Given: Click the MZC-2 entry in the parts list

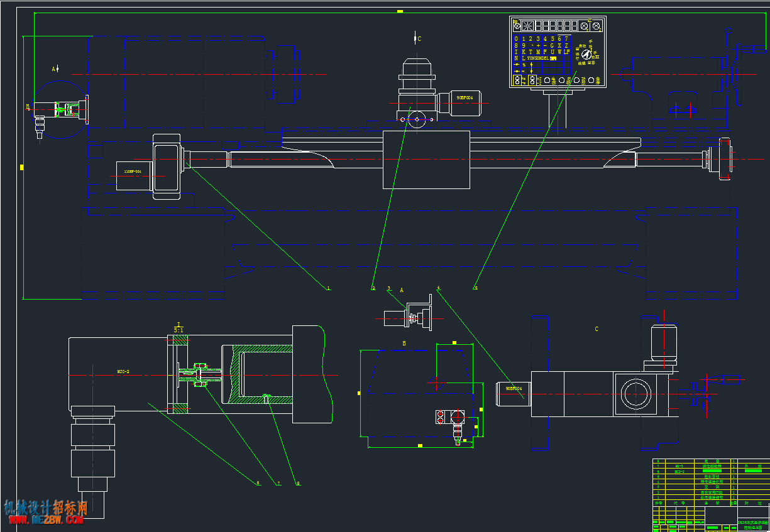Looking at the screenshot, I should coord(678,471).
